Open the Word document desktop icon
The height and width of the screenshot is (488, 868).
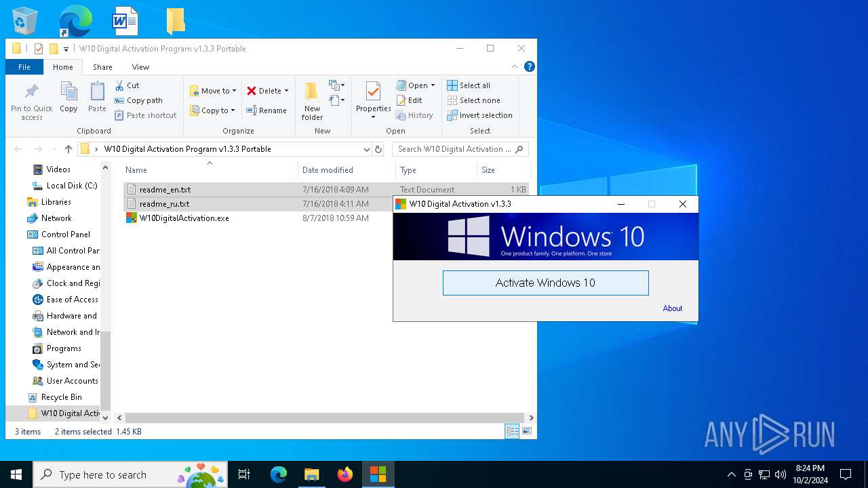click(125, 21)
